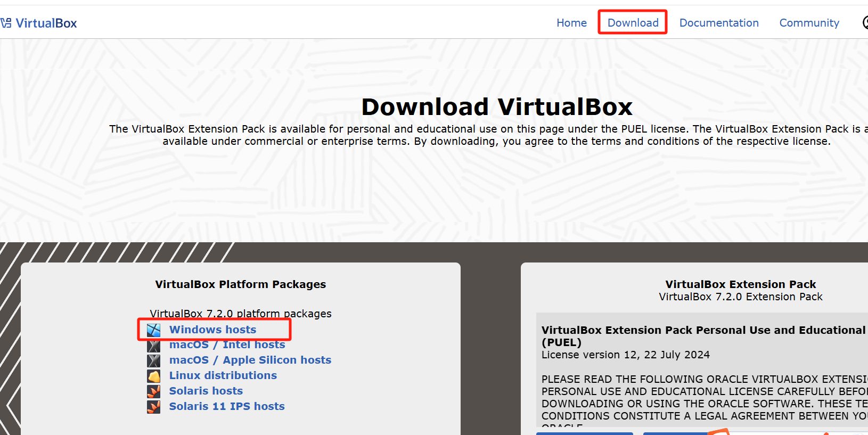Click the macOS Intel hosts icon

154,346
